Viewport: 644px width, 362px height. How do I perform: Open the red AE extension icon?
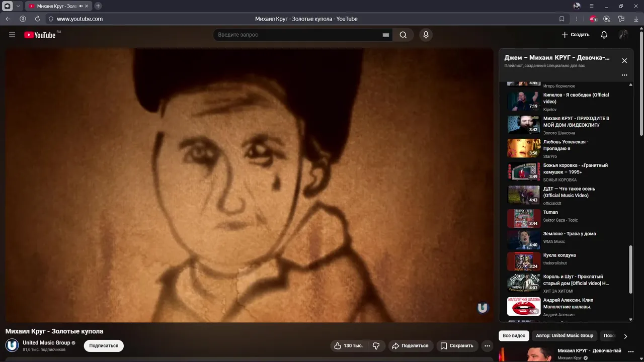point(593,19)
